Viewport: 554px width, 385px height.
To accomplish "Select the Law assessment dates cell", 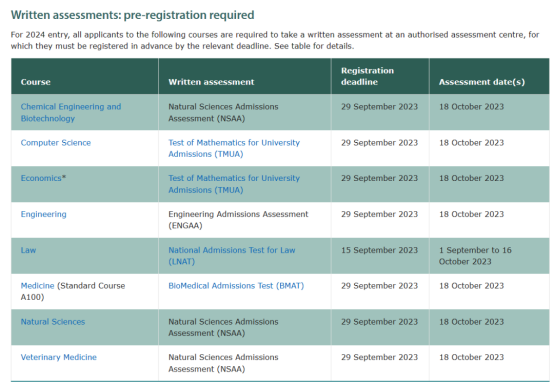I will tap(475, 256).
